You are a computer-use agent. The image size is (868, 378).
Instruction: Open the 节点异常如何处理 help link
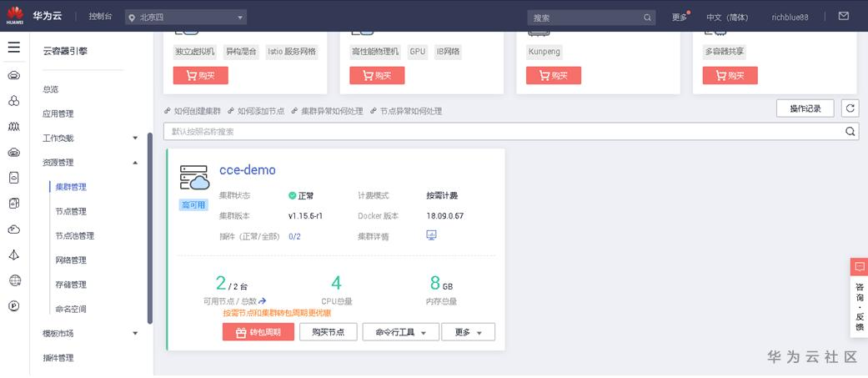click(x=411, y=111)
